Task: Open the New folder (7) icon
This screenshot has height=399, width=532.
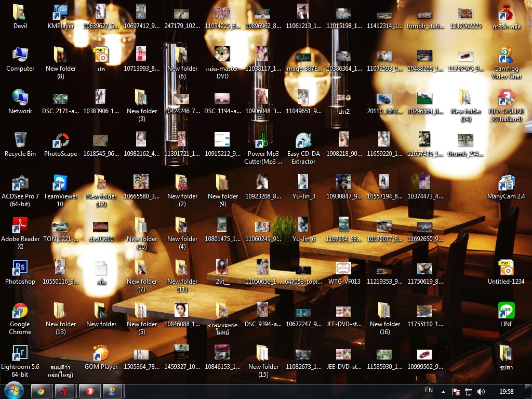Action: 141,276
